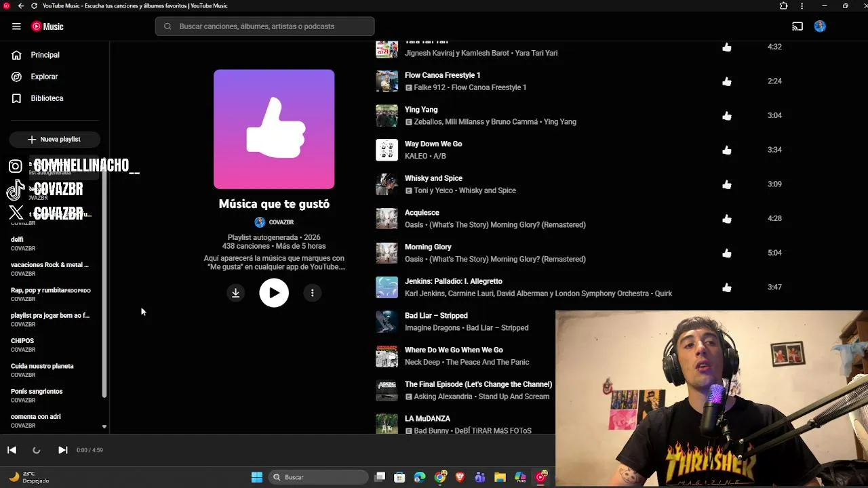Click the loading play/pause player button

(37, 450)
